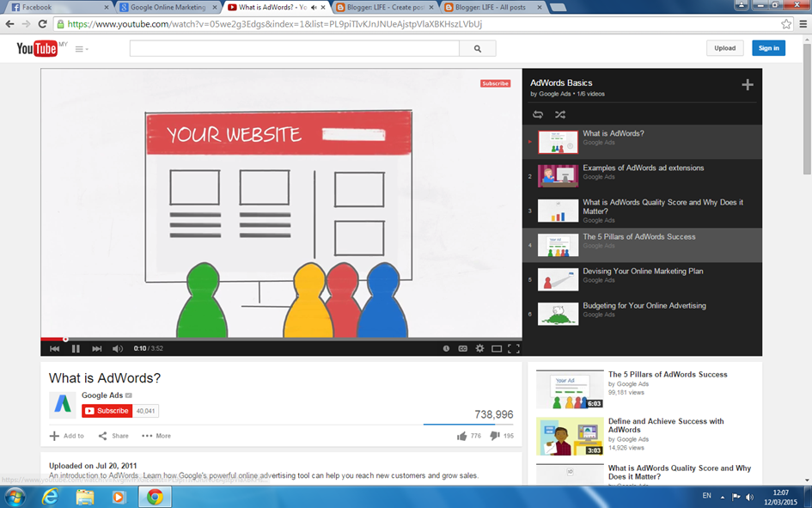This screenshot has width=812, height=508.
Task: Click the YouTube search box
Action: point(294,49)
